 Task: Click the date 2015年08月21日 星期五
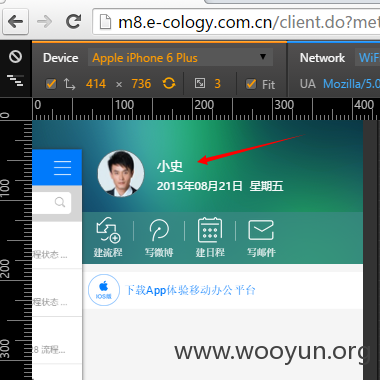pos(220,186)
